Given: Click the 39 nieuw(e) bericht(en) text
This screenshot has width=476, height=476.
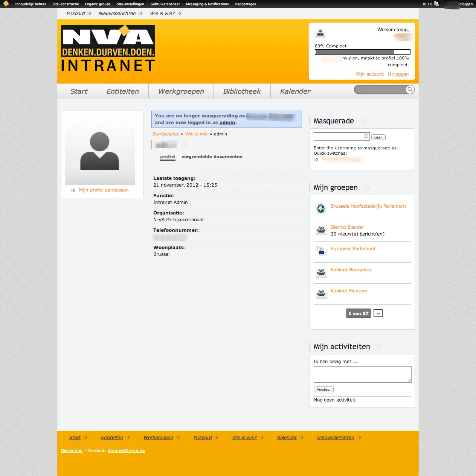Looking at the screenshot, I should coord(357,234).
